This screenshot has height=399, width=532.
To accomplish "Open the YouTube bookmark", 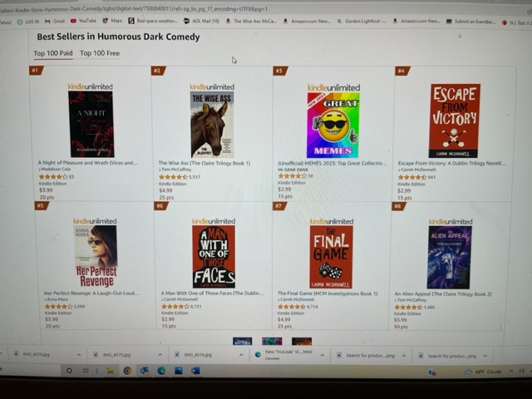I will (83, 21).
